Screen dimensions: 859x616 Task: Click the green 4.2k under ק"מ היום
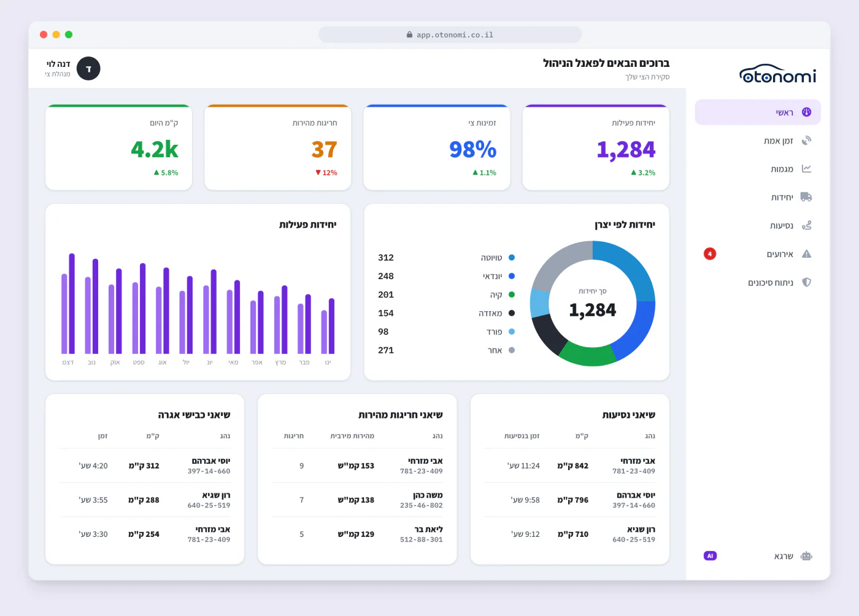pos(155,149)
